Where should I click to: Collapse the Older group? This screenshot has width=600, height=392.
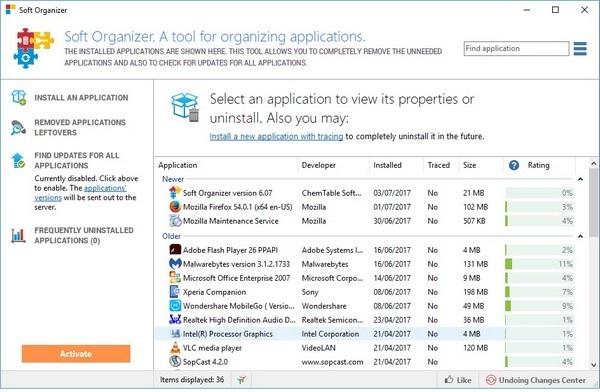[580, 237]
